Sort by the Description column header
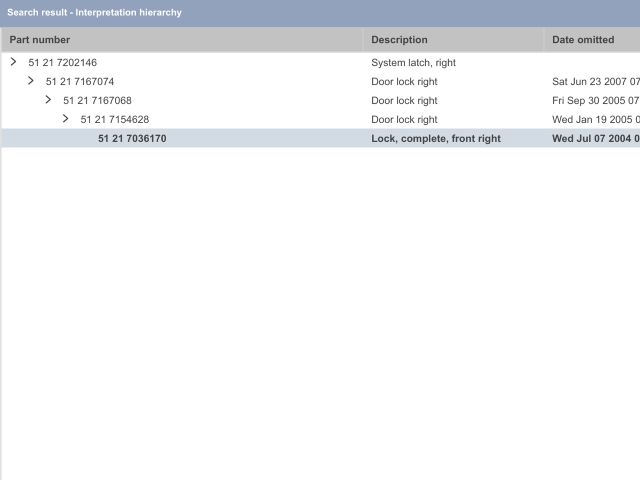This screenshot has height=480, width=640. coord(399,40)
